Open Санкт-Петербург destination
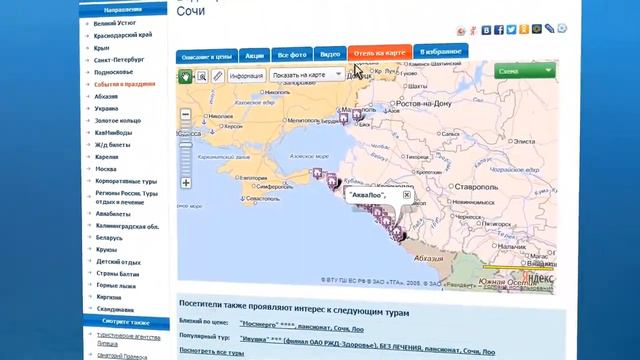Screen dimensions: 640x360 coord(119,60)
